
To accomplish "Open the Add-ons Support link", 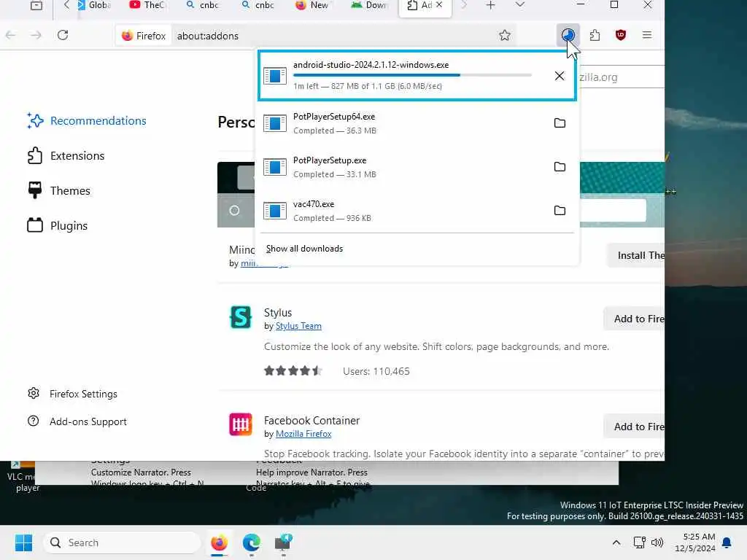I will click(x=77, y=421).
